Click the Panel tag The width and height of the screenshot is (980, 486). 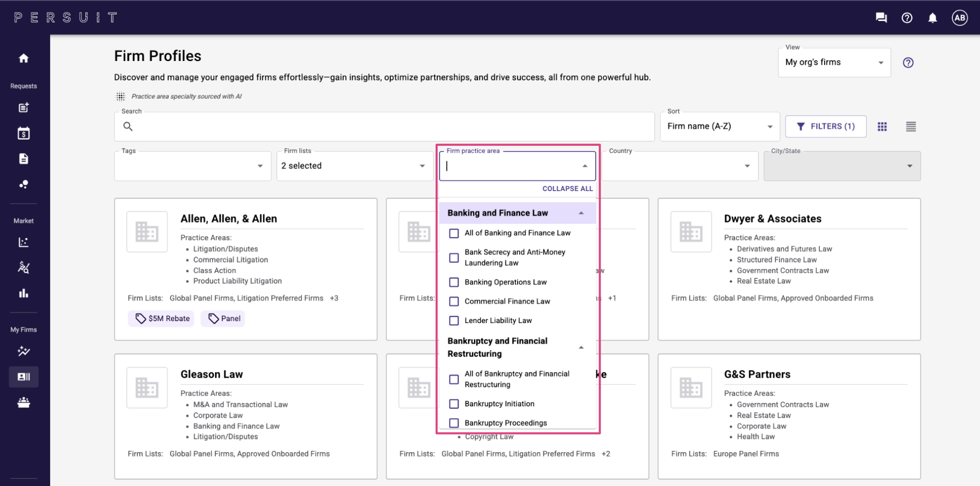click(x=223, y=318)
